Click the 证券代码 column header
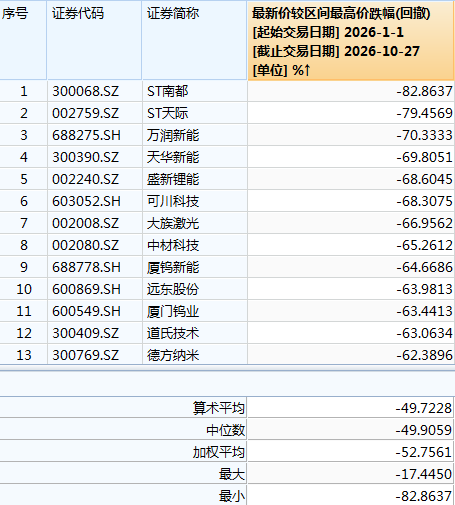Image resolution: width=455 pixels, height=505 pixels. click(x=94, y=40)
